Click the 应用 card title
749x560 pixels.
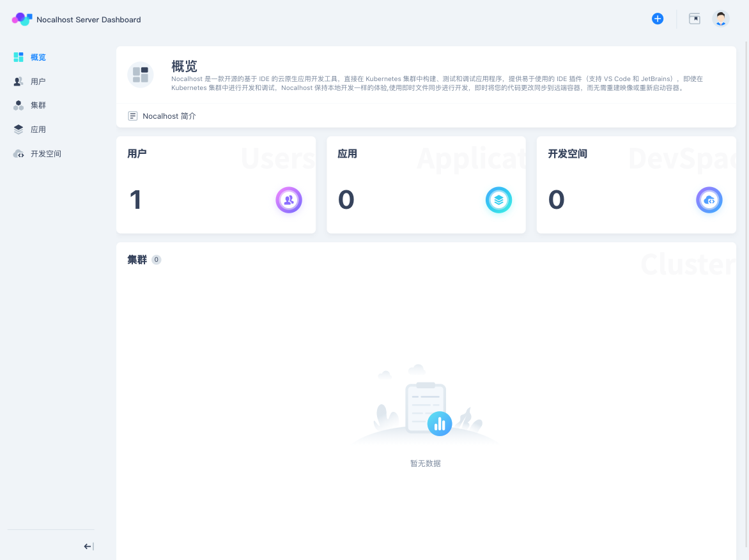point(347,154)
